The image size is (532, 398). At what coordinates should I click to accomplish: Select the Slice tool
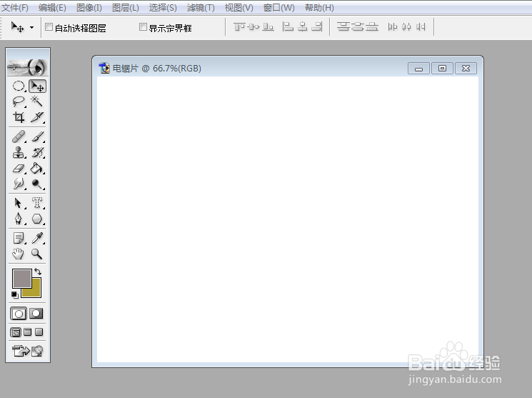tap(37, 117)
